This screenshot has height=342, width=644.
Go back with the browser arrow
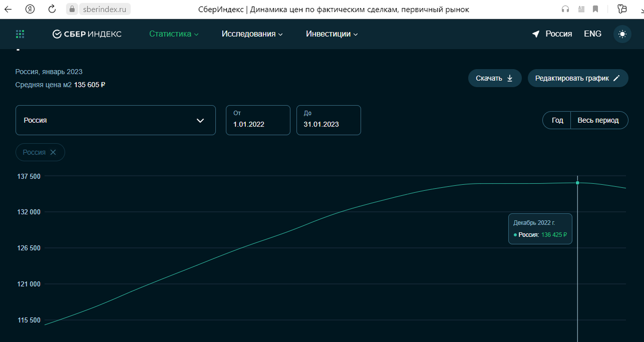tap(9, 9)
